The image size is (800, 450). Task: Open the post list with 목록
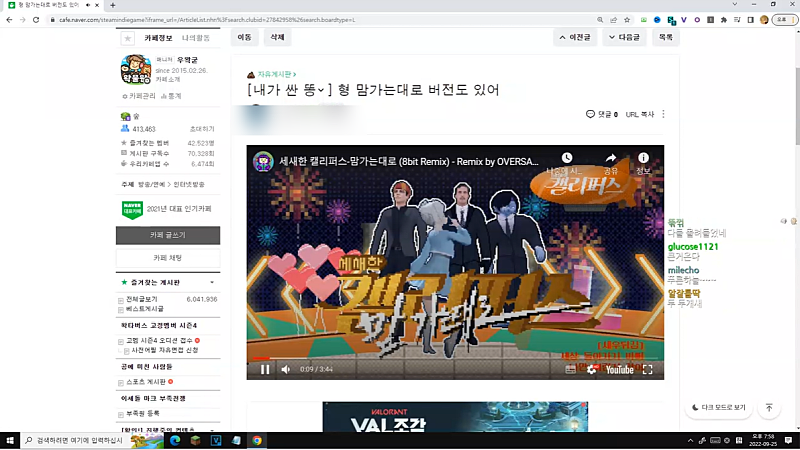pyautogui.click(x=665, y=37)
